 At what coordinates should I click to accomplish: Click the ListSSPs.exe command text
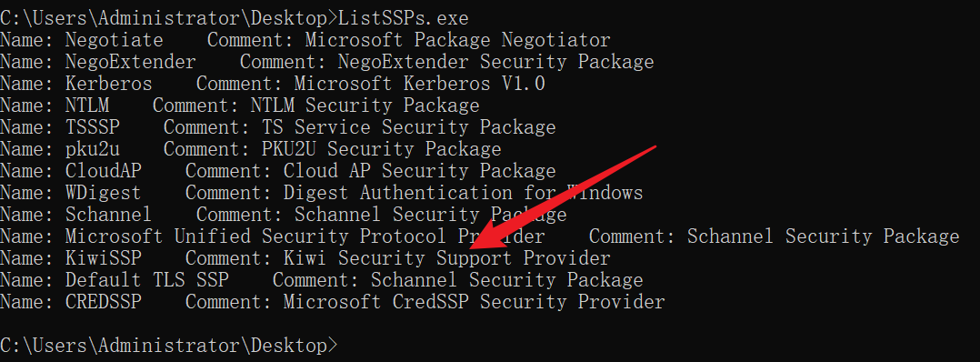click(x=403, y=18)
